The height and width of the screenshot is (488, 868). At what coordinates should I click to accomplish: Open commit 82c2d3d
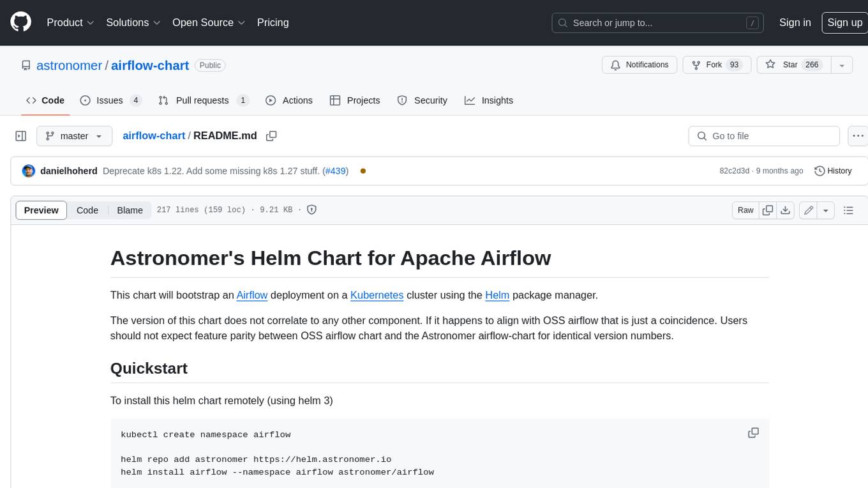click(735, 171)
